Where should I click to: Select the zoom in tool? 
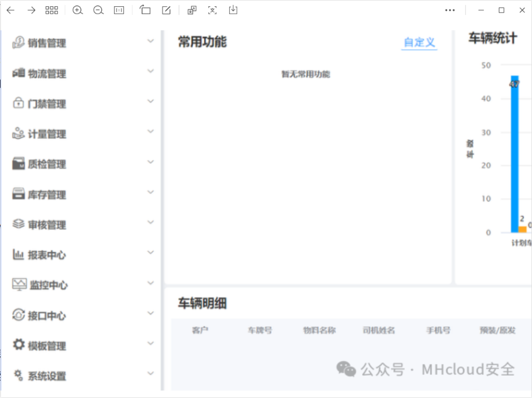(78, 10)
